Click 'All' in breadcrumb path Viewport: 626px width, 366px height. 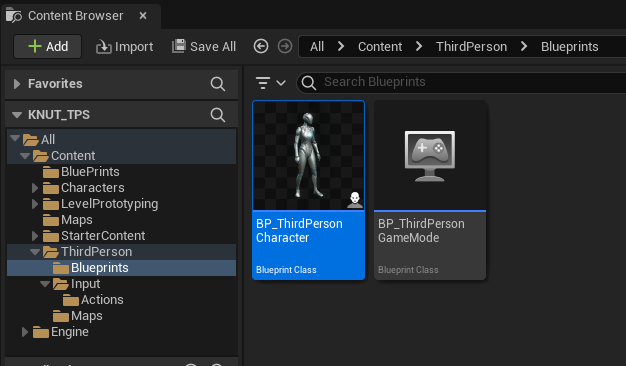(317, 47)
